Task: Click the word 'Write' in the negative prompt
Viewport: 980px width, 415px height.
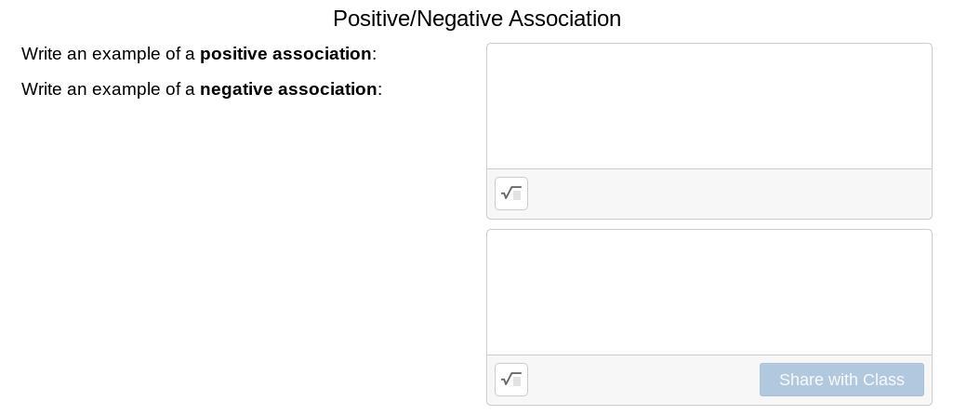Action: (x=42, y=89)
